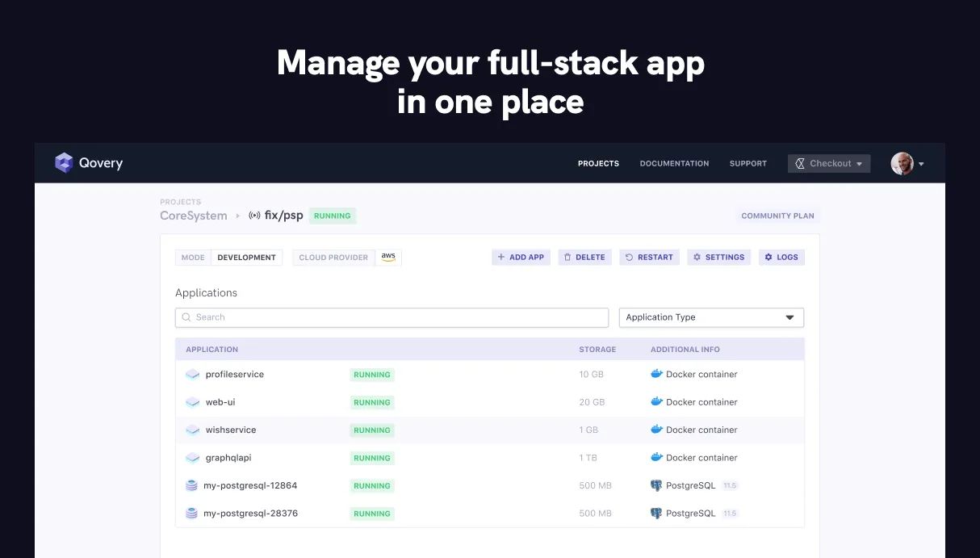Screen dimensions: 980x558
Task: Open environment SETTINGS button
Action: click(718, 257)
